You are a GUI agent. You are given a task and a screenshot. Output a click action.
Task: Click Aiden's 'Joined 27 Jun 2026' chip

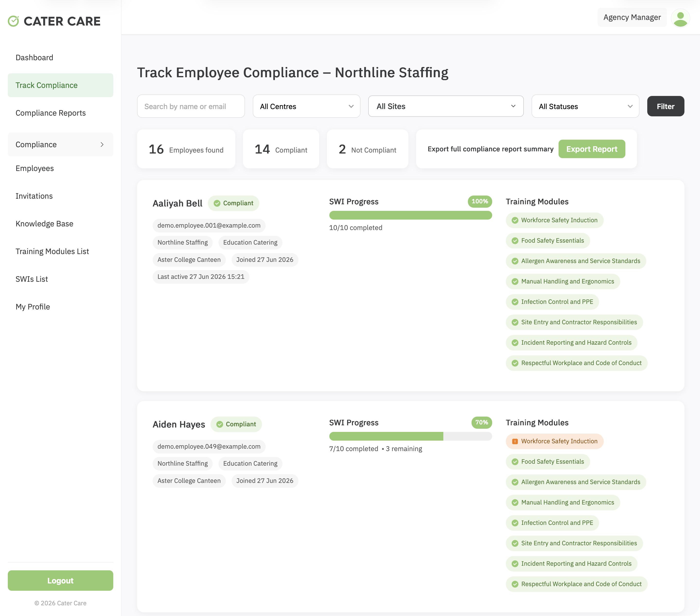(265, 481)
